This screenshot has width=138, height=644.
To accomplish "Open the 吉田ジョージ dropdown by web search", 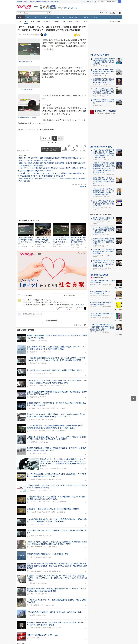I will (x=112, y=2).
